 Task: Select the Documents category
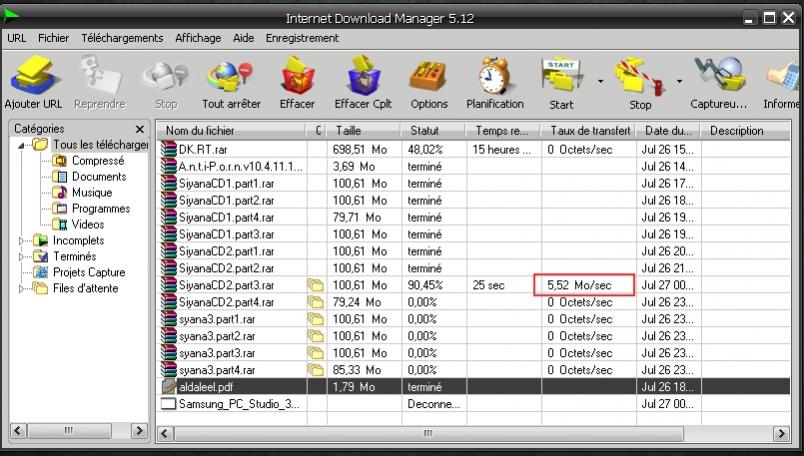(x=99, y=176)
